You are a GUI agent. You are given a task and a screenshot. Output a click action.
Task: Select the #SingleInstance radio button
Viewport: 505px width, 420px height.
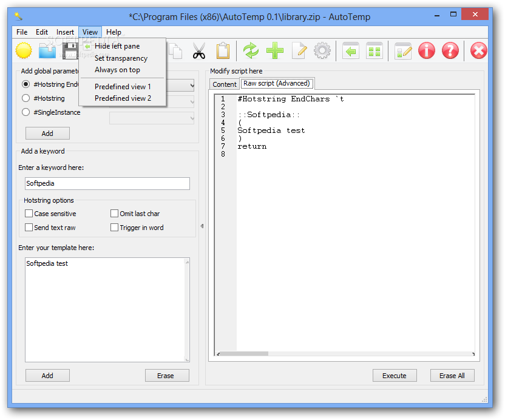pos(25,112)
